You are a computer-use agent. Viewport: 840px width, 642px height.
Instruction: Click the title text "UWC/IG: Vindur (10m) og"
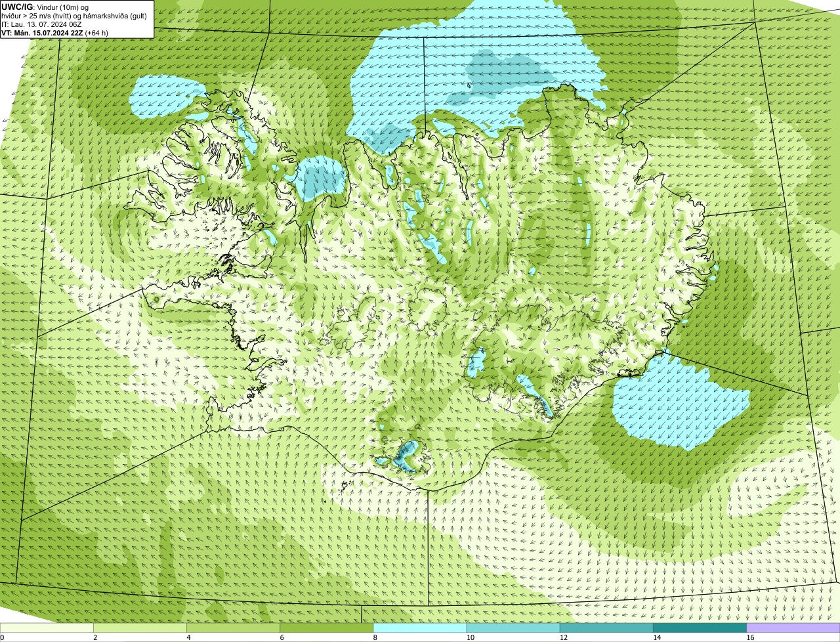point(45,6)
